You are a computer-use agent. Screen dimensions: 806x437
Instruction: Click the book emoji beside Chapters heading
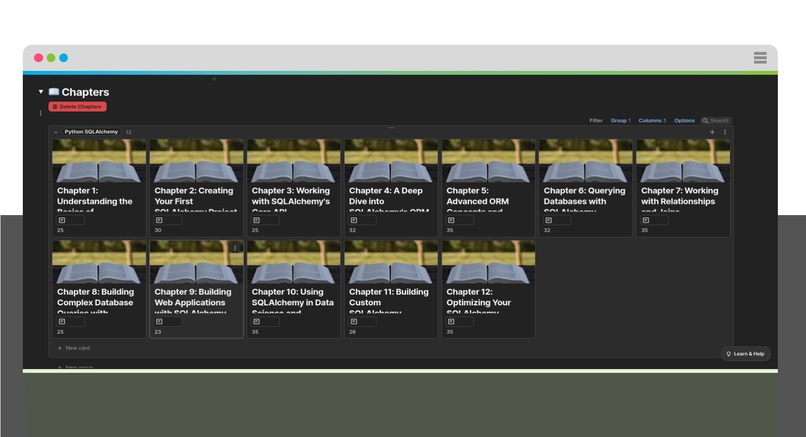point(54,92)
